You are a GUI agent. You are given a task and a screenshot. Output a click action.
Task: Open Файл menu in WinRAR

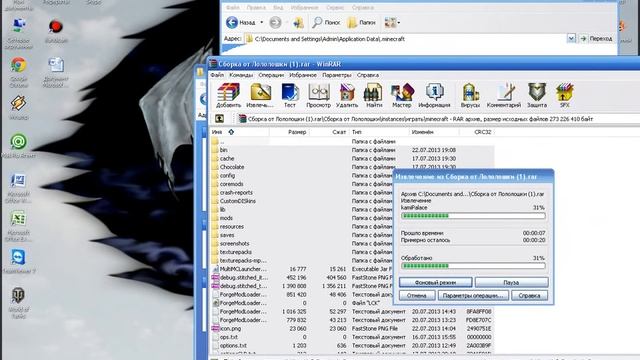pos(217,75)
